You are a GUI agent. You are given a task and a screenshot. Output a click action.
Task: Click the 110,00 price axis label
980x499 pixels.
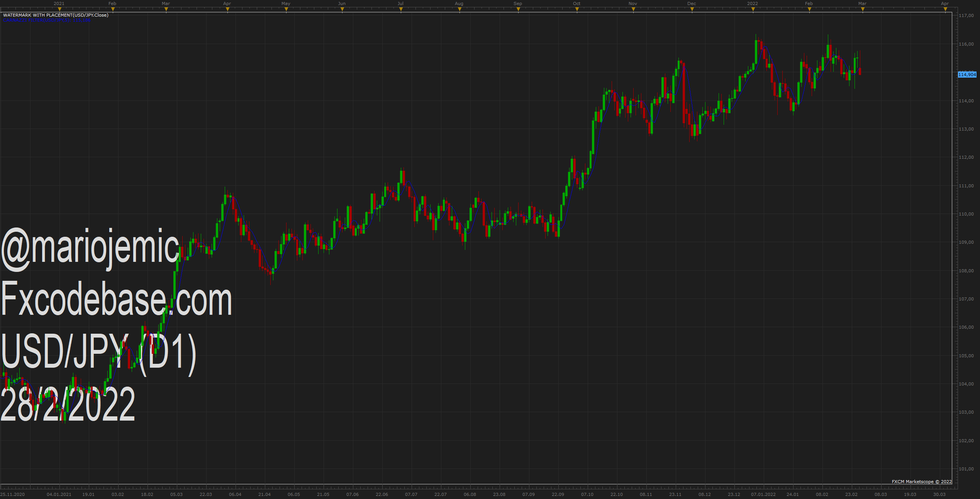[x=966, y=214]
